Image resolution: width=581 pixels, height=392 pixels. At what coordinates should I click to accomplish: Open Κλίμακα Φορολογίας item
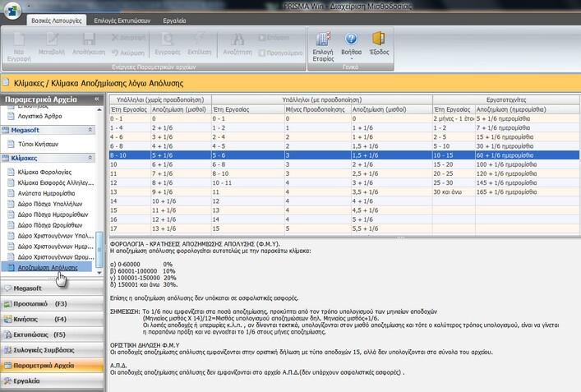point(44,172)
